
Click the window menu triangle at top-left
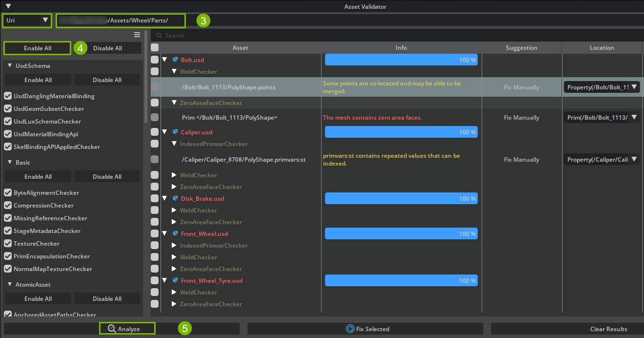pos(8,6)
